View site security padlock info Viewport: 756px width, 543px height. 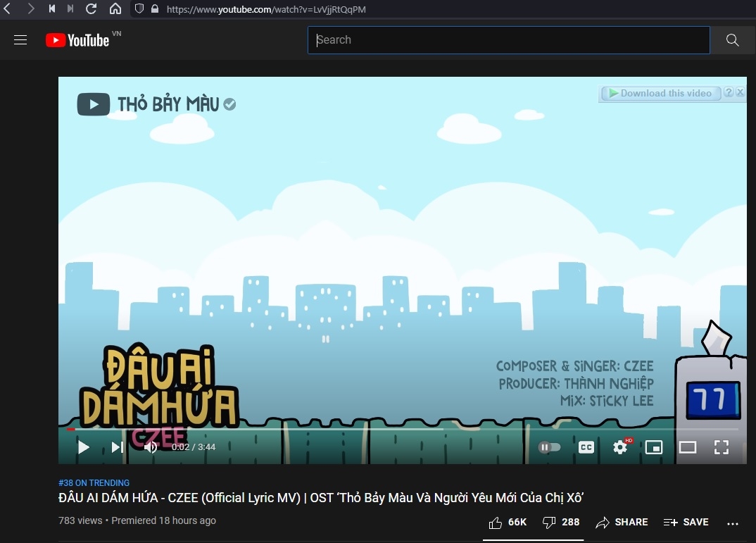155,8
